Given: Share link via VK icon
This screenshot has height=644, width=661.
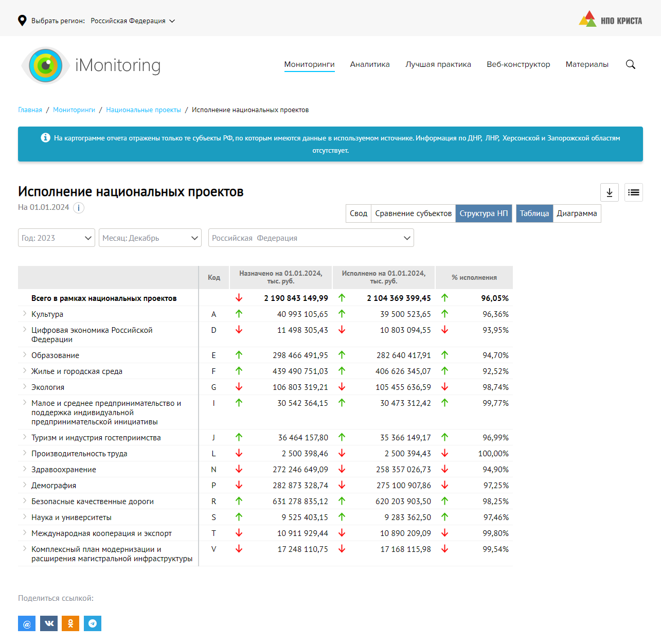Looking at the screenshot, I should [x=49, y=623].
